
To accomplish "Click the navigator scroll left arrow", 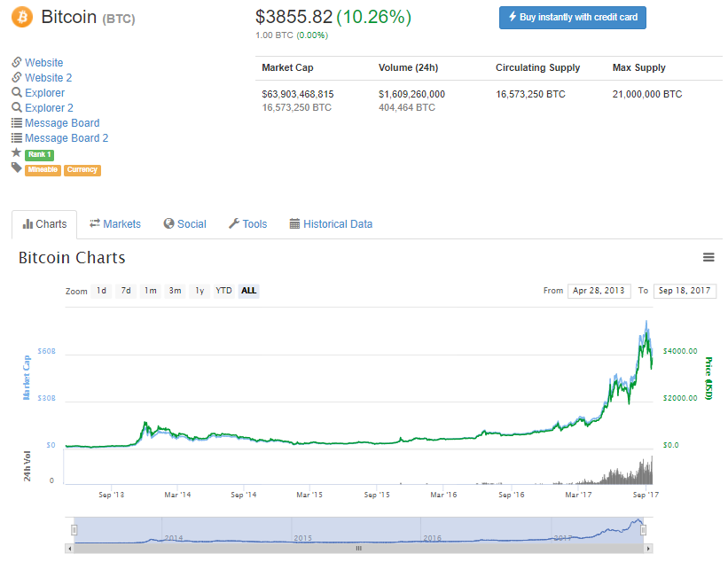I will click(70, 549).
